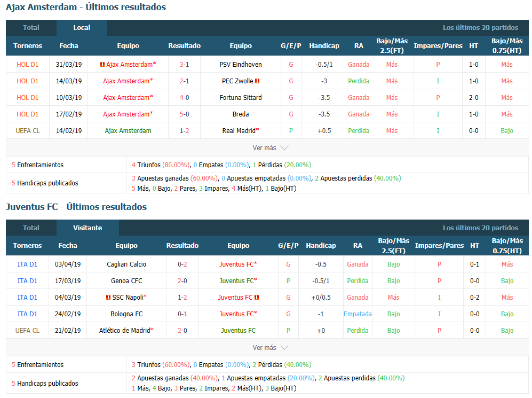The height and width of the screenshot is (398, 532).
Task: Open HOL D1 league link for 10/03/19 match
Action: 28,98
